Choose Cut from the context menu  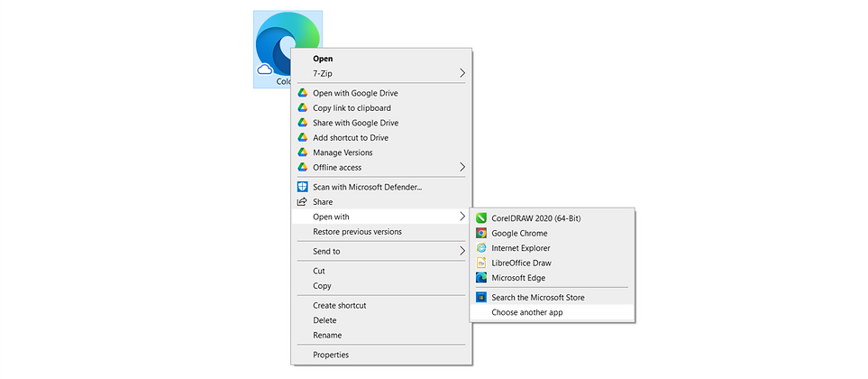381,271
